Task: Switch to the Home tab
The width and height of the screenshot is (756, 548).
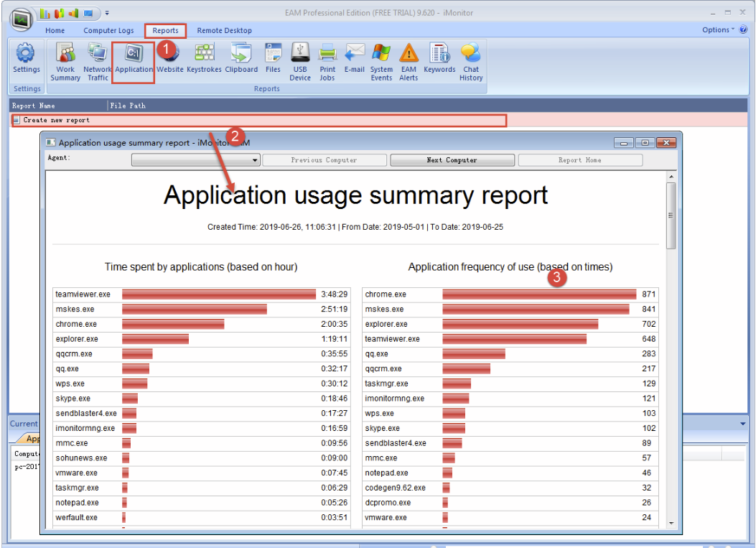Action: pyautogui.click(x=55, y=30)
